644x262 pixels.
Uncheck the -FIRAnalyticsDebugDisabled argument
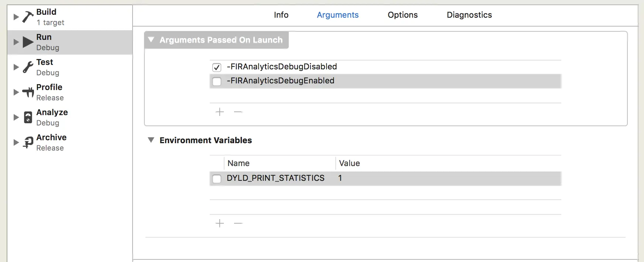tap(217, 67)
